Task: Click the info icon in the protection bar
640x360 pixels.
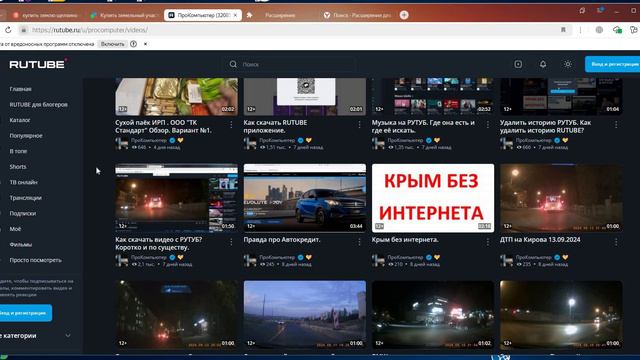Action: 133,44
